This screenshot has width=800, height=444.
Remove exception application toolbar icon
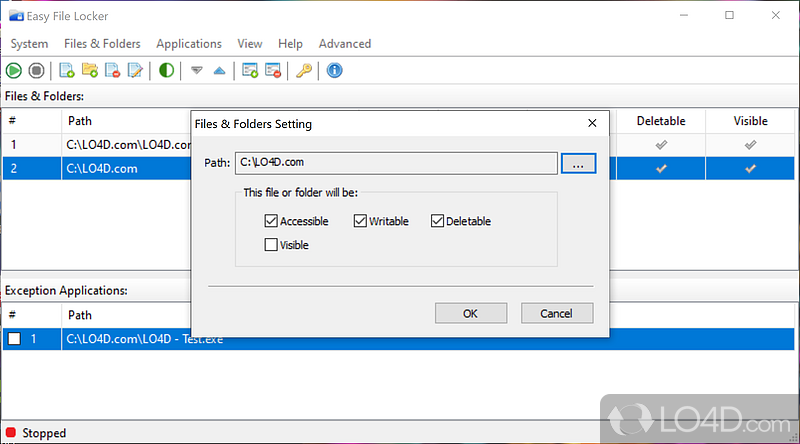pos(273,70)
